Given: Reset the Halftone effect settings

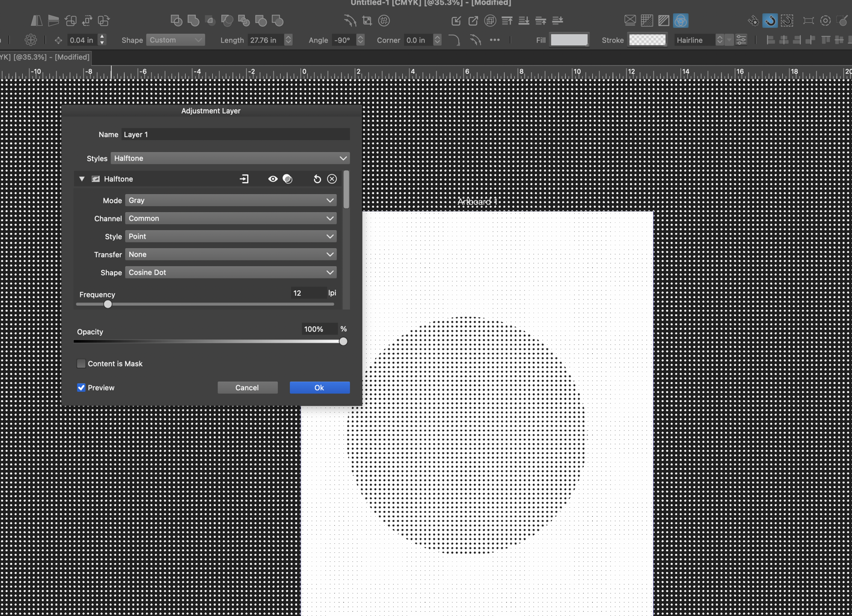Looking at the screenshot, I should 317,179.
